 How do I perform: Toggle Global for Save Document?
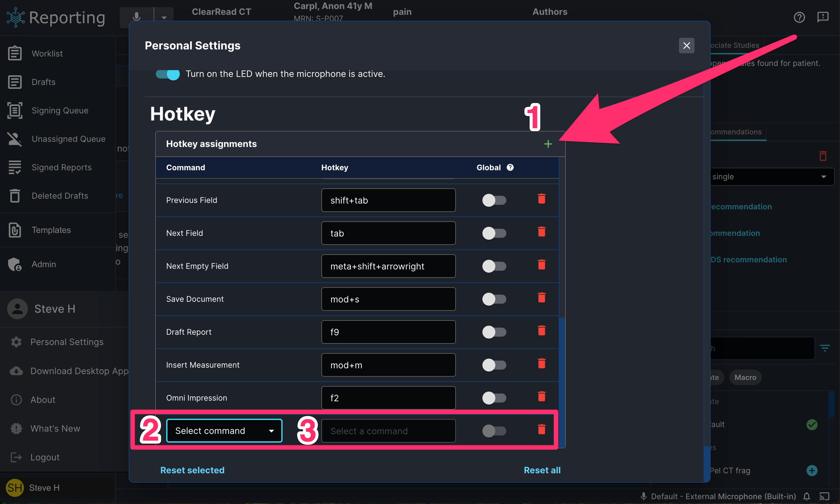(x=494, y=299)
